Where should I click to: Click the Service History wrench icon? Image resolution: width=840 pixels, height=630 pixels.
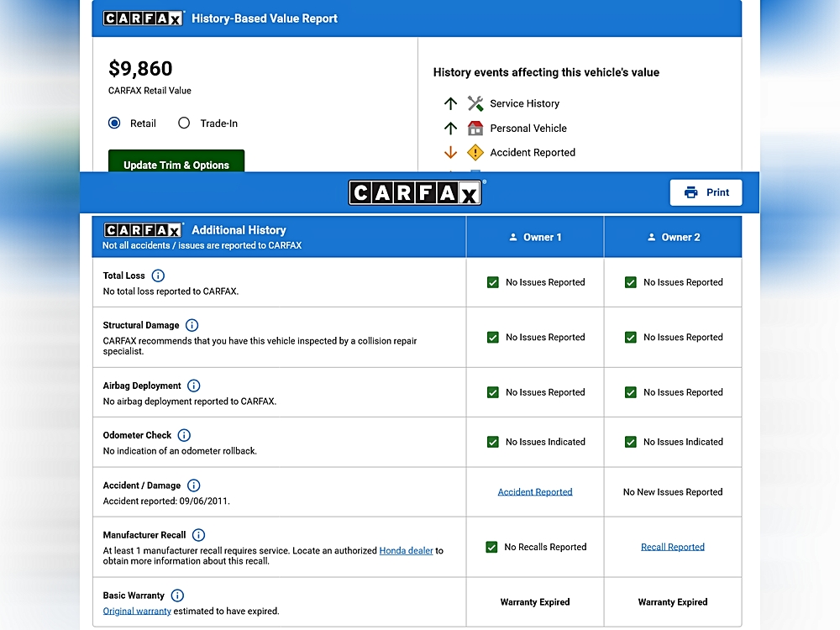point(475,103)
